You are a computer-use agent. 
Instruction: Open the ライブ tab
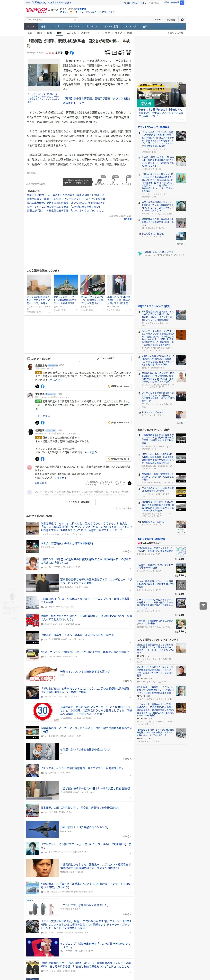[x=56, y=27]
